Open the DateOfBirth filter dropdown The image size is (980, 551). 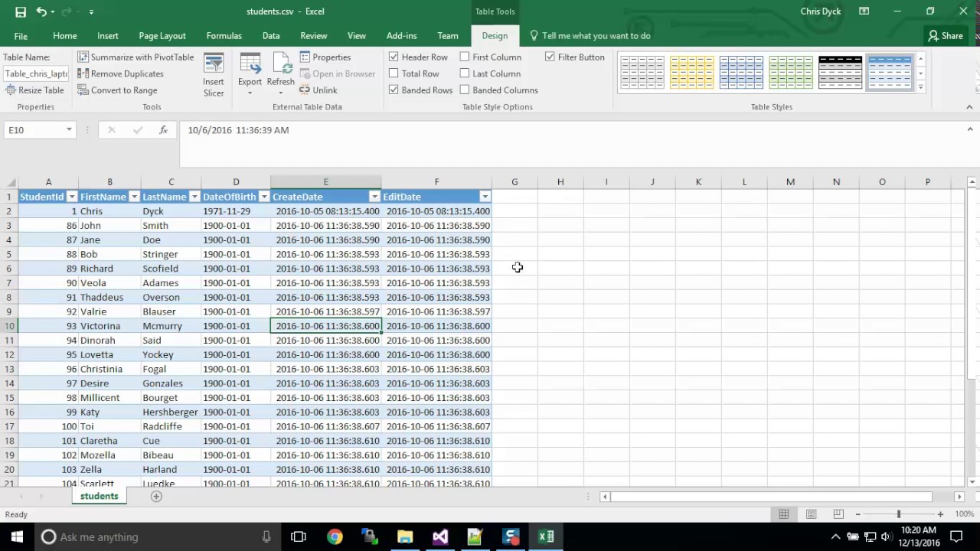pos(263,197)
